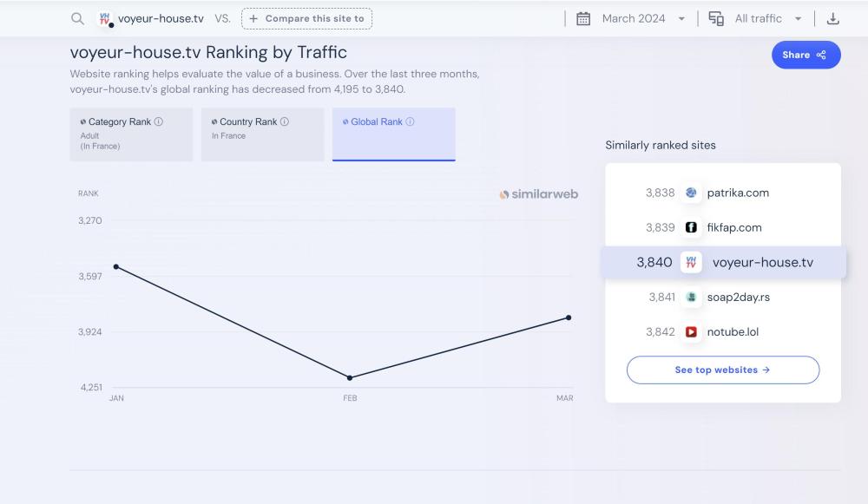Image resolution: width=868 pixels, height=504 pixels.
Task: Click the FEB data point on chart
Action: pyautogui.click(x=350, y=377)
